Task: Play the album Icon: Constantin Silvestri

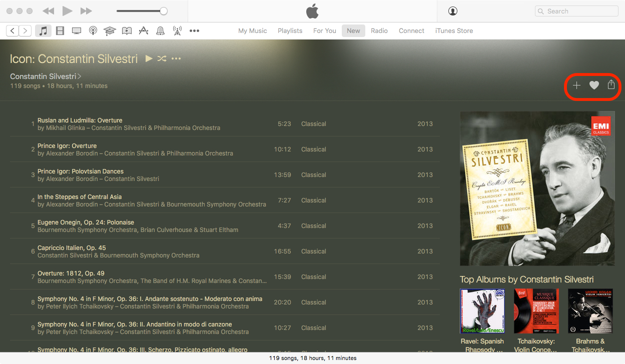Action: click(x=149, y=58)
